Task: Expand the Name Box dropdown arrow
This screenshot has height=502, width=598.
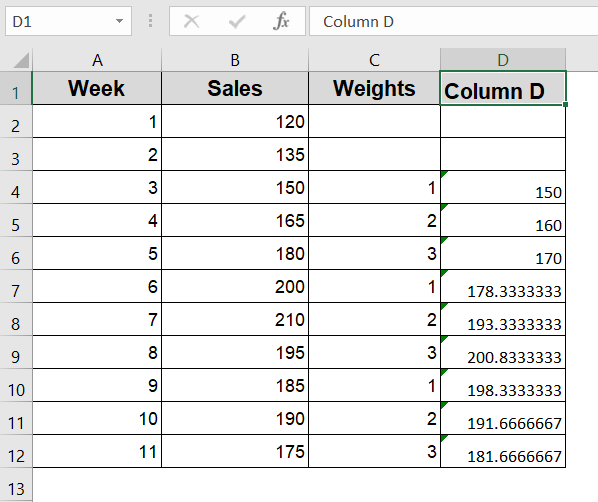Action: tap(119, 21)
